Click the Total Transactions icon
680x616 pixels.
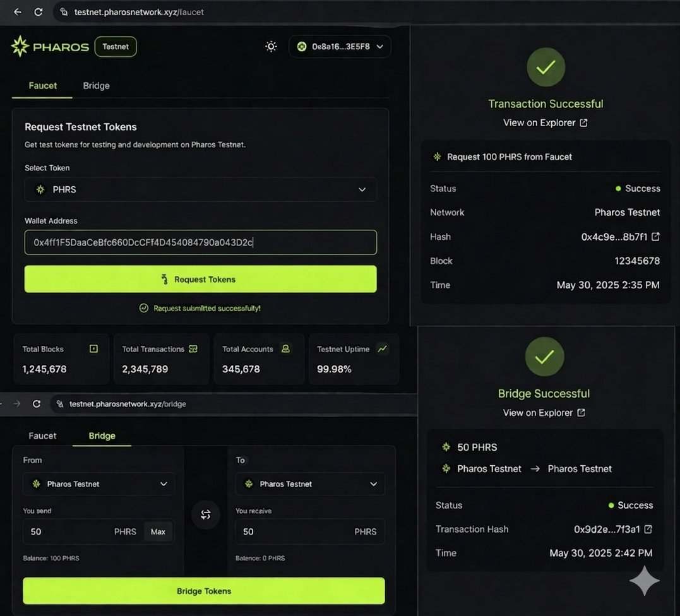point(193,349)
